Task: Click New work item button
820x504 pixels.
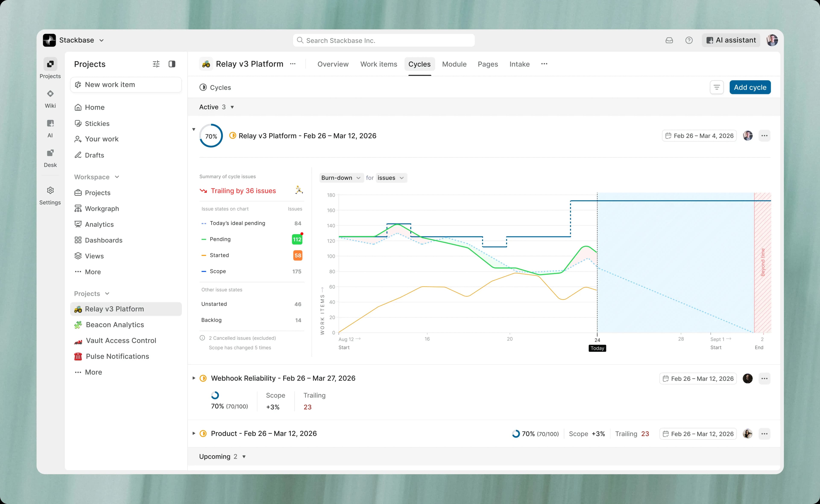Action: (126, 85)
